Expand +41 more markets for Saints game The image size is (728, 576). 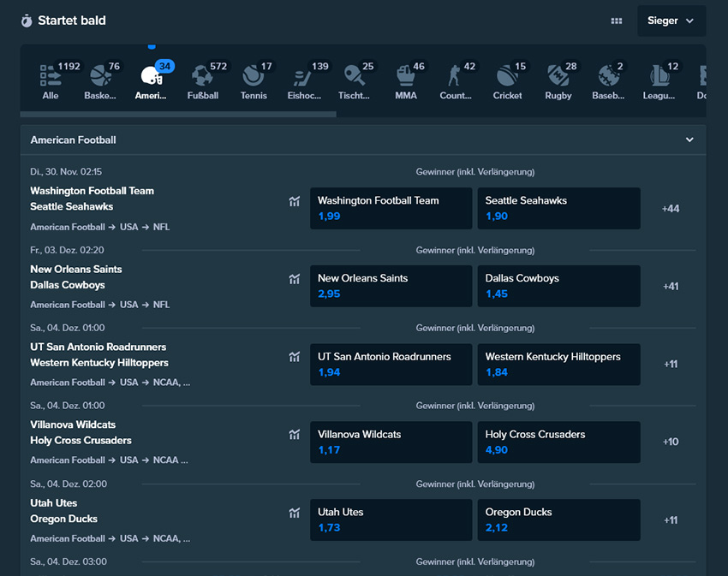pyautogui.click(x=671, y=287)
